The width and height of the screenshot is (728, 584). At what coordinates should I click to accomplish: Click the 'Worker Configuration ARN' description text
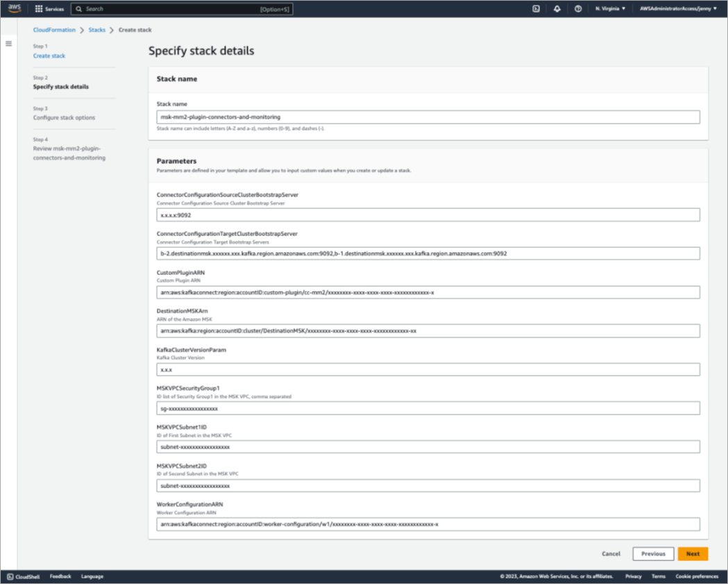(186, 512)
